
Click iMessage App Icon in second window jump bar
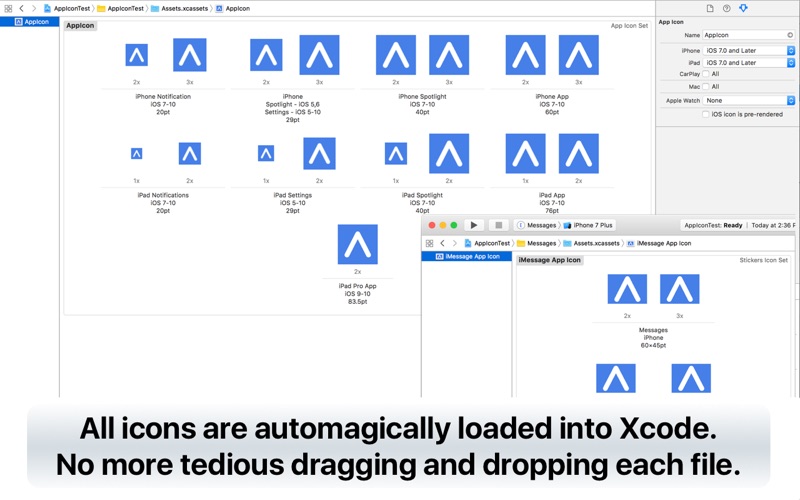point(659,243)
